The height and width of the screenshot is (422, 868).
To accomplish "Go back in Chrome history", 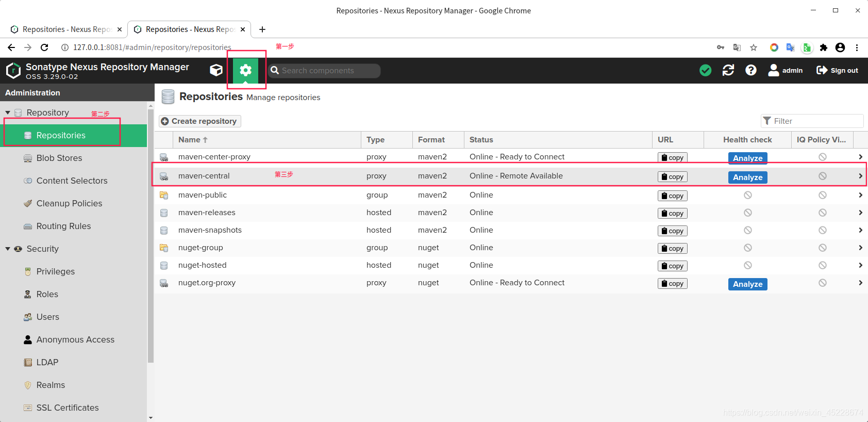I will [x=11, y=47].
